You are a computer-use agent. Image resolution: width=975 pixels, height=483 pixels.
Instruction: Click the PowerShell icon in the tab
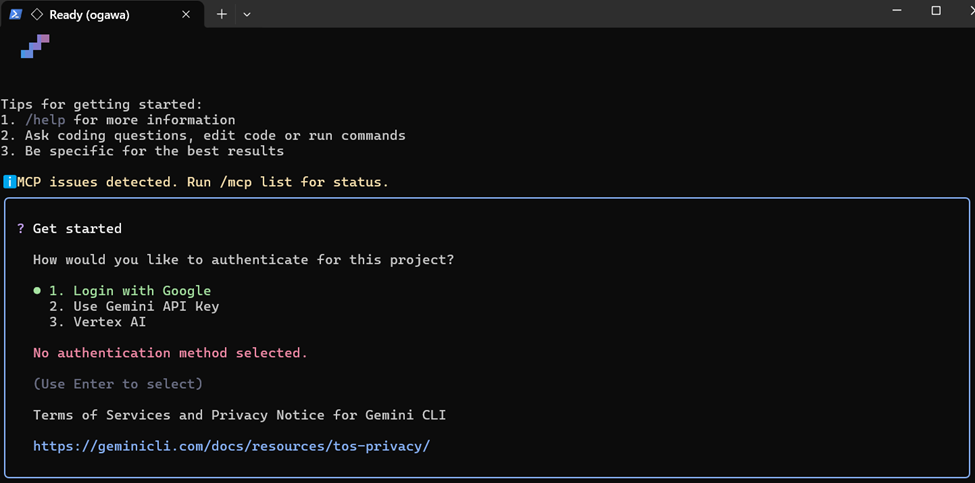pyautogui.click(x=16, y=14)
